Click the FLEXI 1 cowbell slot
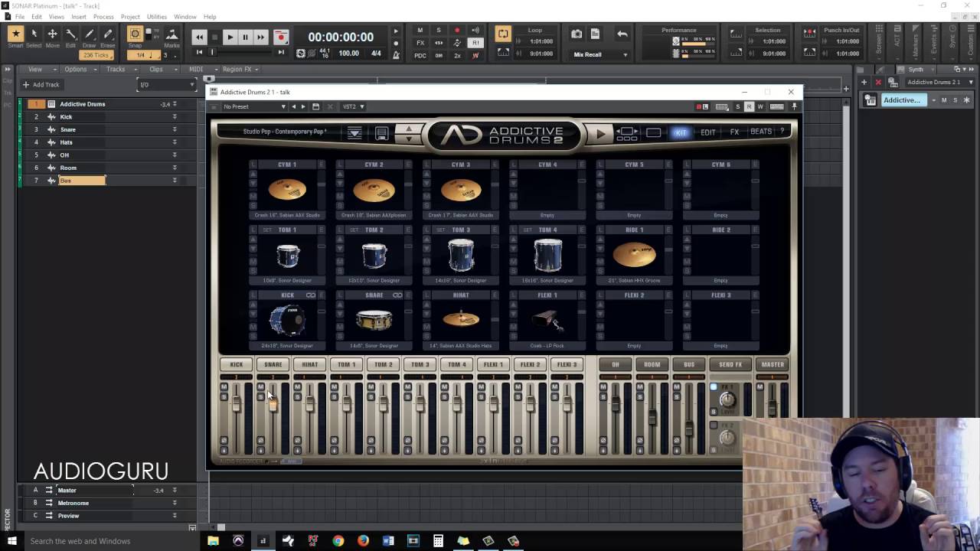 click(547, 321)
